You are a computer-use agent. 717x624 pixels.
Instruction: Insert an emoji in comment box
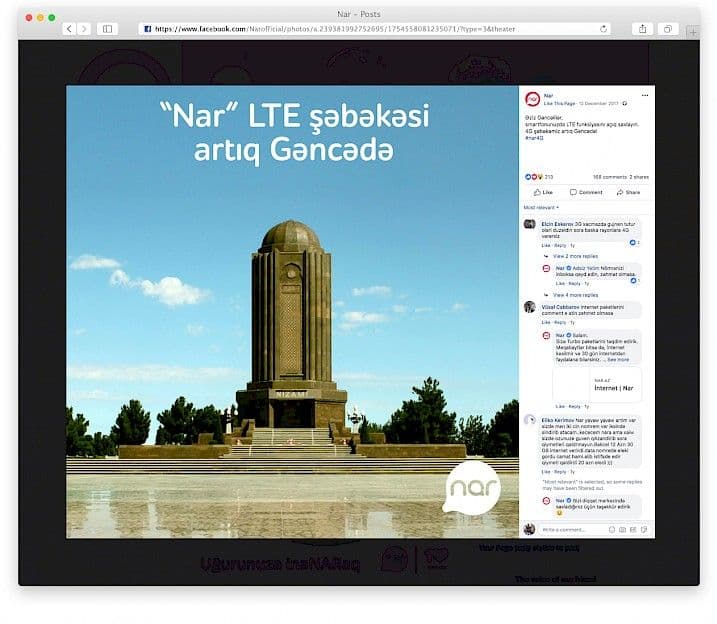pos(612,530)
